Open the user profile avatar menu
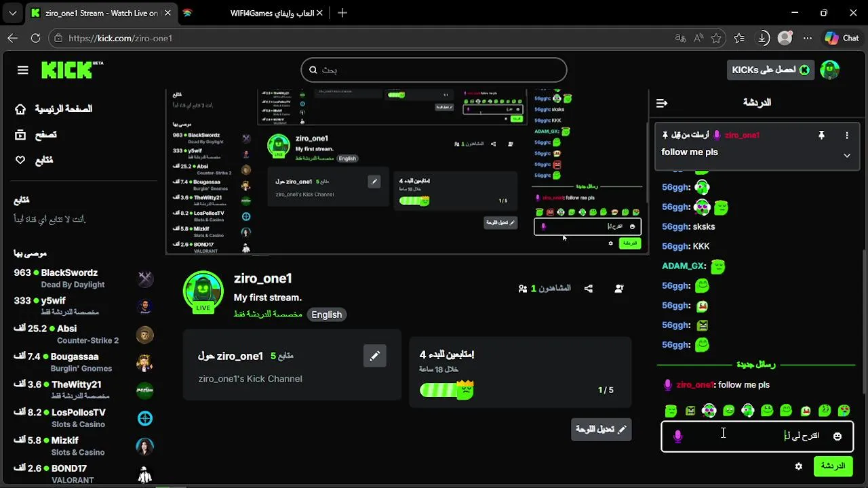Screen dimensions: 868x488 830,70
